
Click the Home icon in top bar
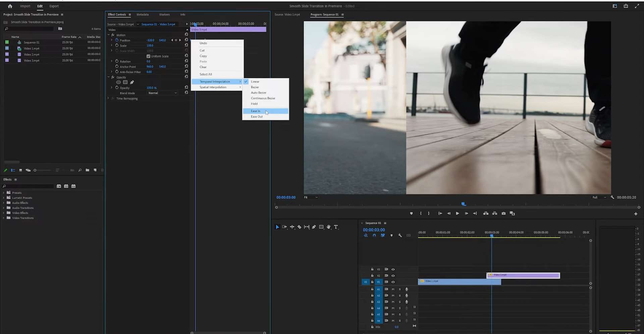tap(10, 6)
